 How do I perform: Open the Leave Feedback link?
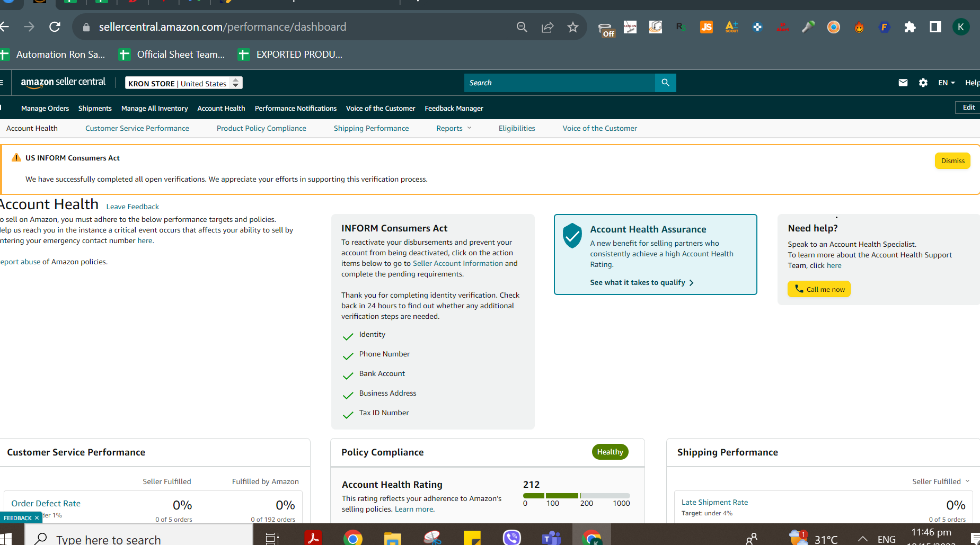133,207
